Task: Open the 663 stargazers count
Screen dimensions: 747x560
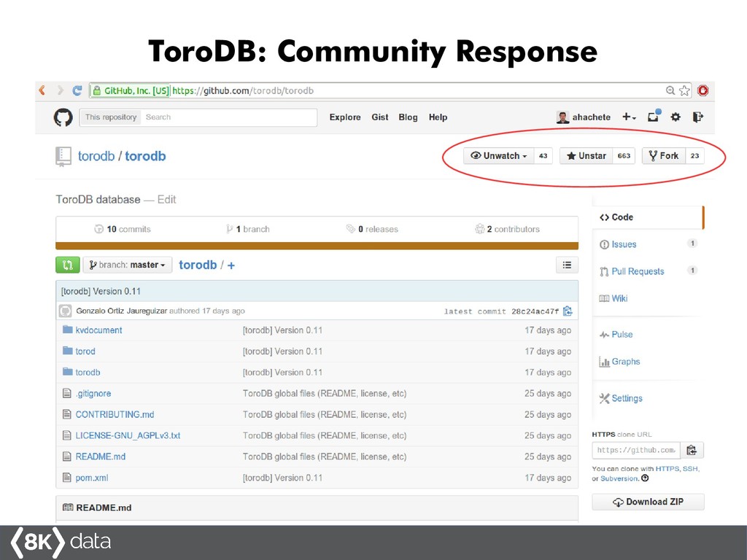Action: pyautogui.click(x=624, y=156)
